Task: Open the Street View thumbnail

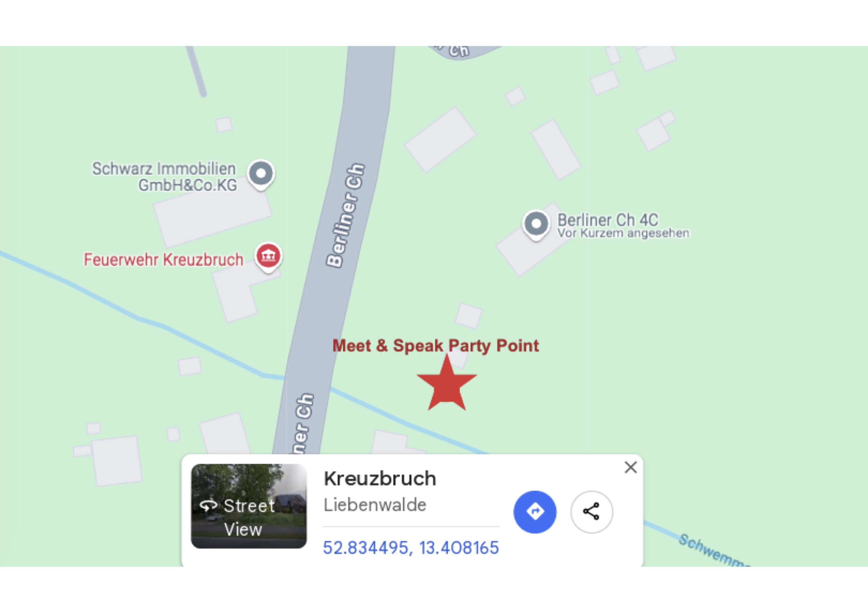Action: [x=249, y=506]
